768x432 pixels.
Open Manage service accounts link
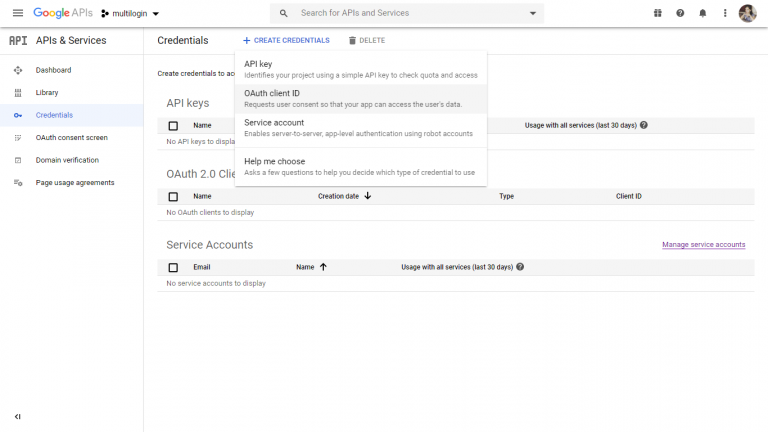pyautogui.click(x=704, y=244)
